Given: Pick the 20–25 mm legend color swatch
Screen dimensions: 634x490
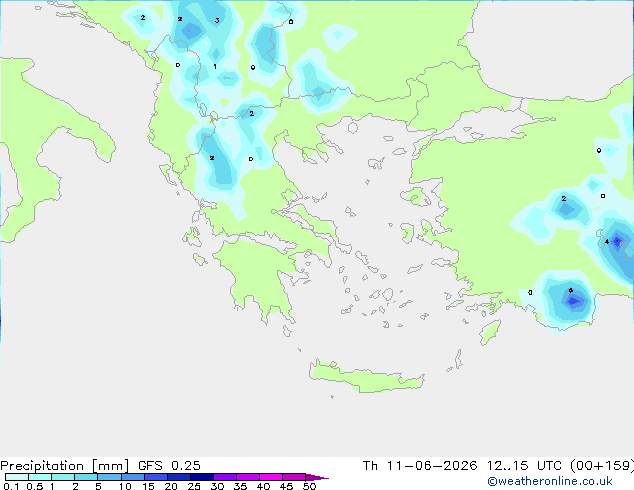Looking at the screenshot, I should tap(178, 477).
